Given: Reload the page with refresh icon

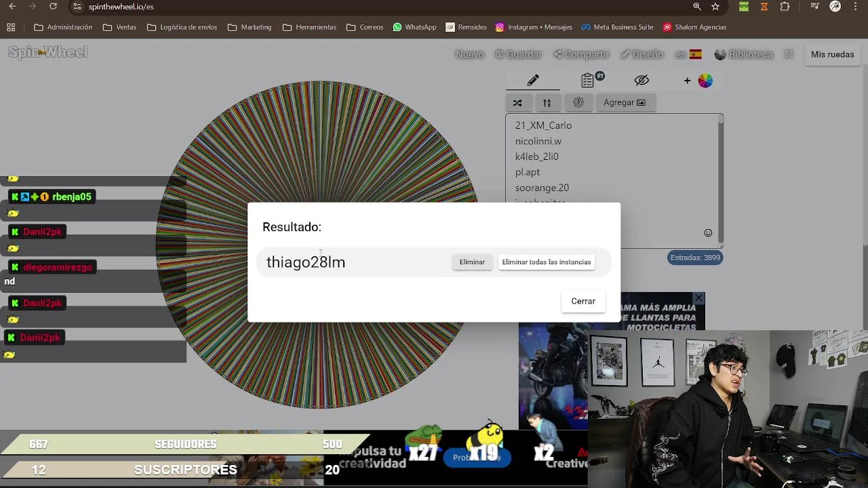Looking at the screenshot, I should (x=53, y=7).
